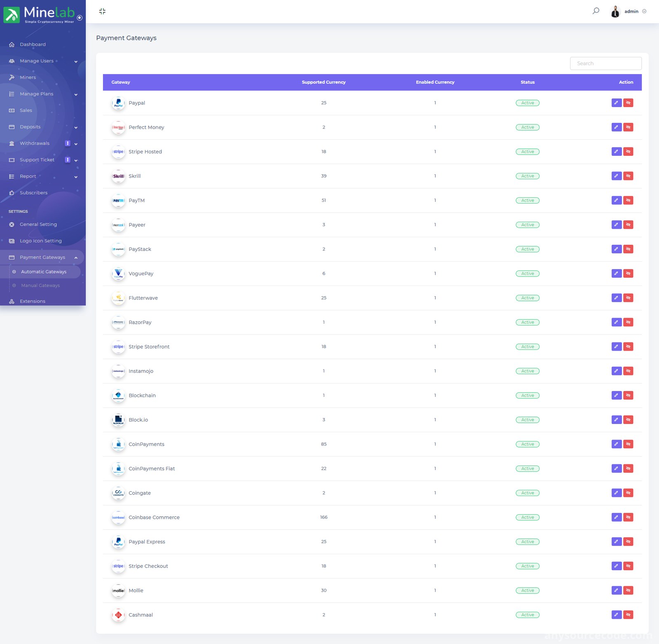Disable the Flutterwave gateway
The image size is (659, 644).
(x=628, y=297)
